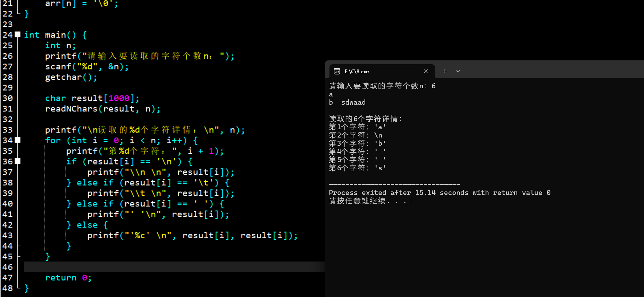Image resolution: width=644 pixels, height=297 pixels.
Task: Click the highlighted empty line 46 in editor
Action: coord(174,267)
